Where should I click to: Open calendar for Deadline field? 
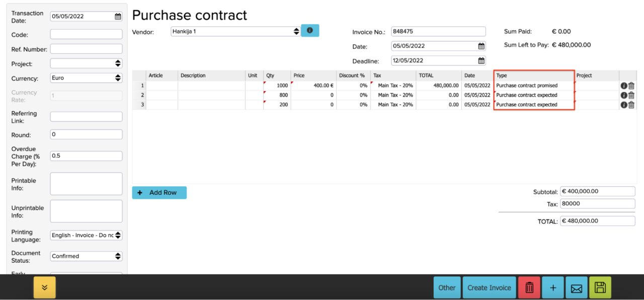point(481,60)
